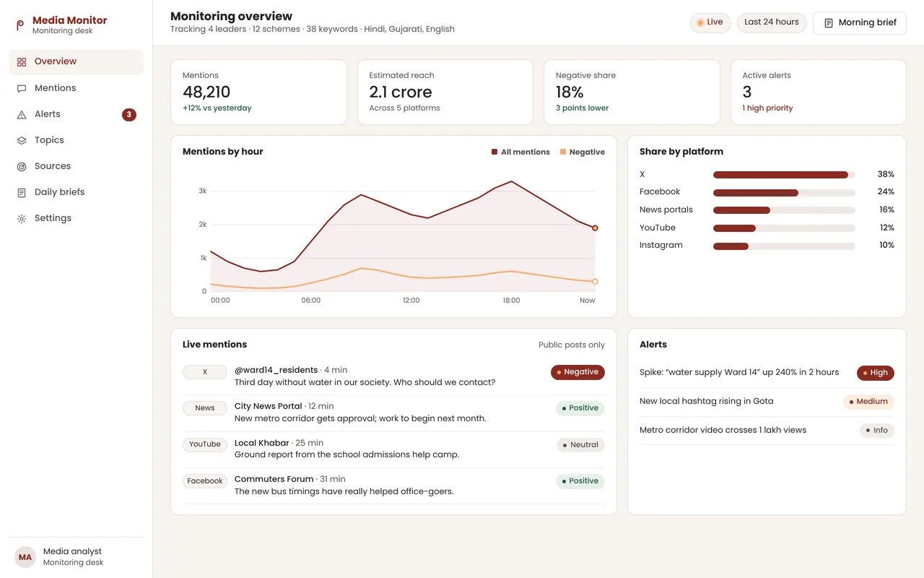This screenshot has width=924, height=578.
Task: Click the Now endpoint of Negative line
Action: tap(595, 282)
